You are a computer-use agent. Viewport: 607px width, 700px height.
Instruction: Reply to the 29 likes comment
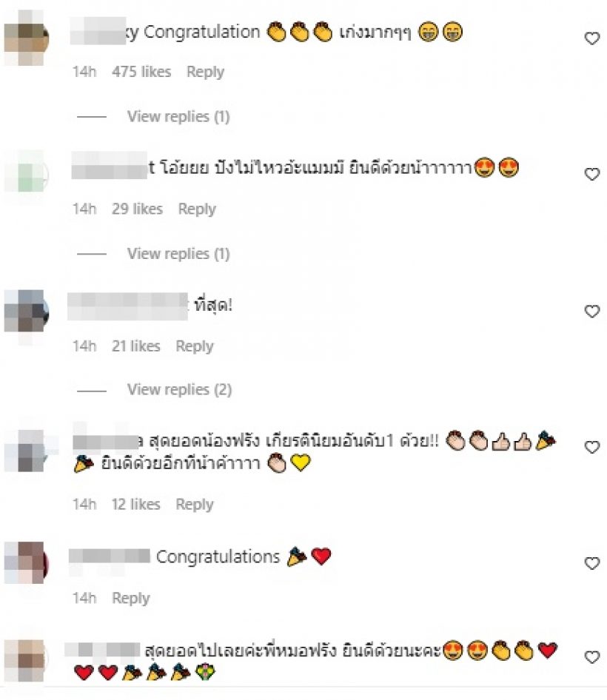(x=196, y=209)
